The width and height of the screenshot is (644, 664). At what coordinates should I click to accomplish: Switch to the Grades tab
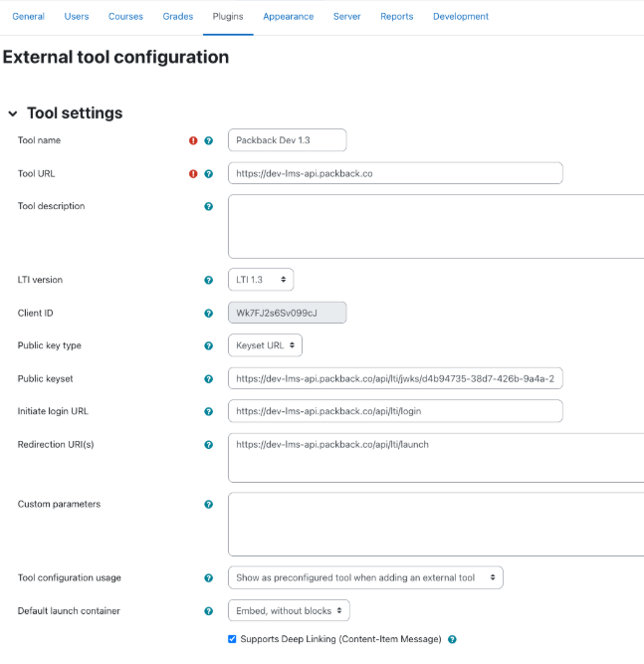click(x=178, y=17)
